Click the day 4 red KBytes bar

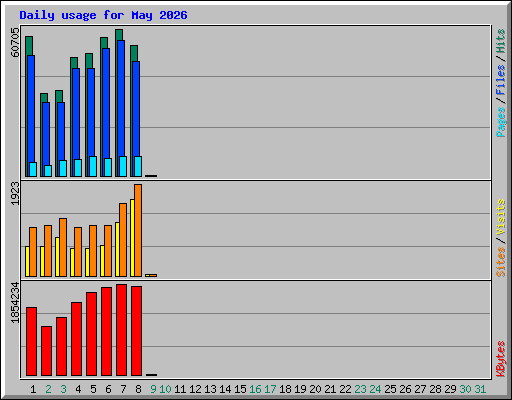[76, 339]
